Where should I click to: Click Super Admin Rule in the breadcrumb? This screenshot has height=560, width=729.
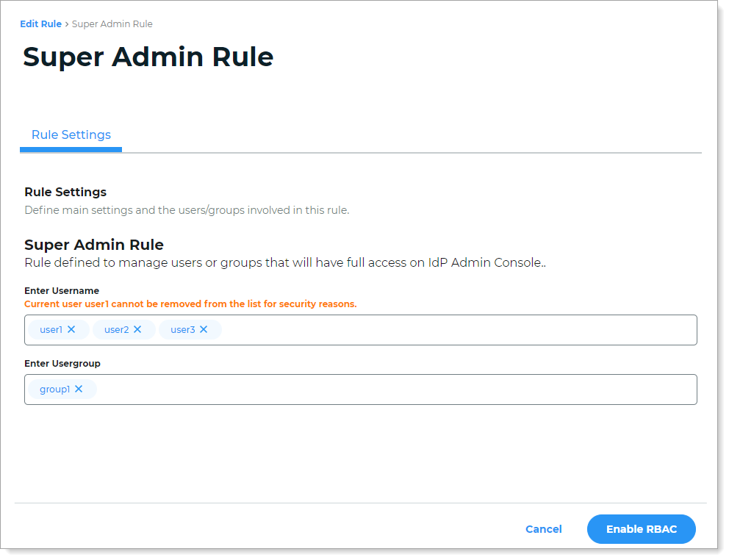coord(111,24)
